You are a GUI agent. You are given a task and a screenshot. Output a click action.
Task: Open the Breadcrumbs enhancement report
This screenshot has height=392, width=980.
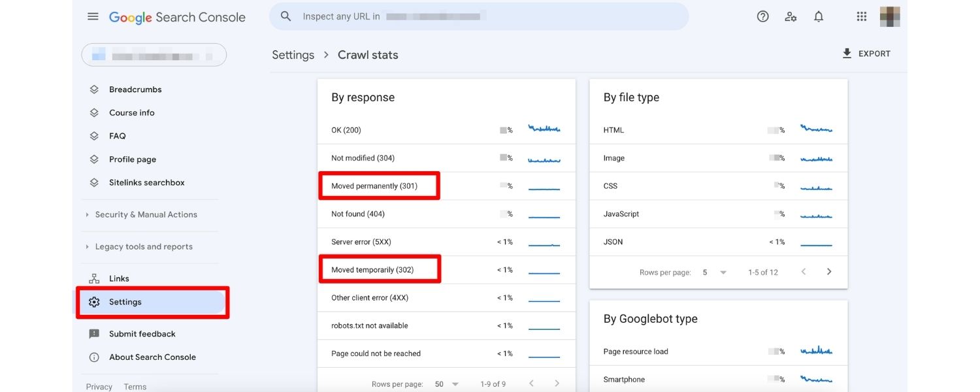tap(135, 90)
